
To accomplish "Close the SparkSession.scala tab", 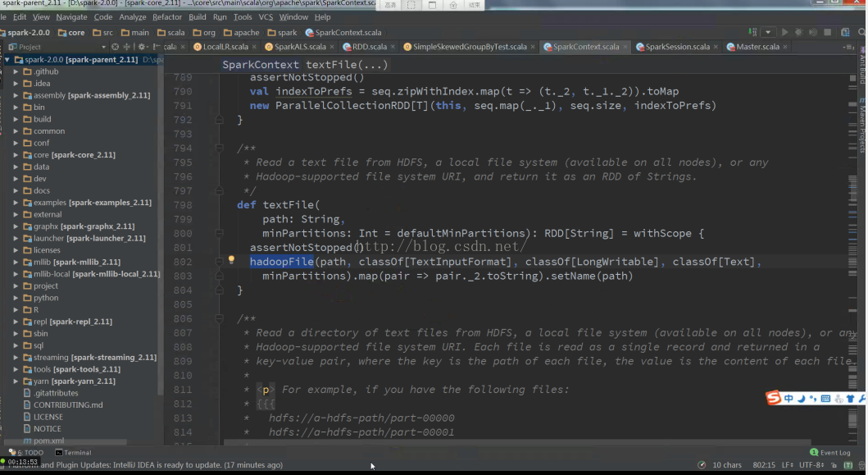I will click(716, 47).
